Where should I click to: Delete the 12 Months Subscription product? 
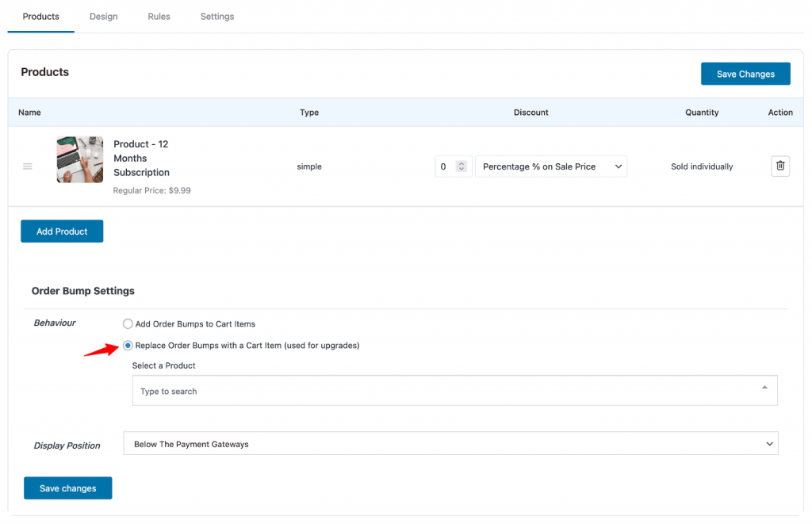click(x=780, y=166)
